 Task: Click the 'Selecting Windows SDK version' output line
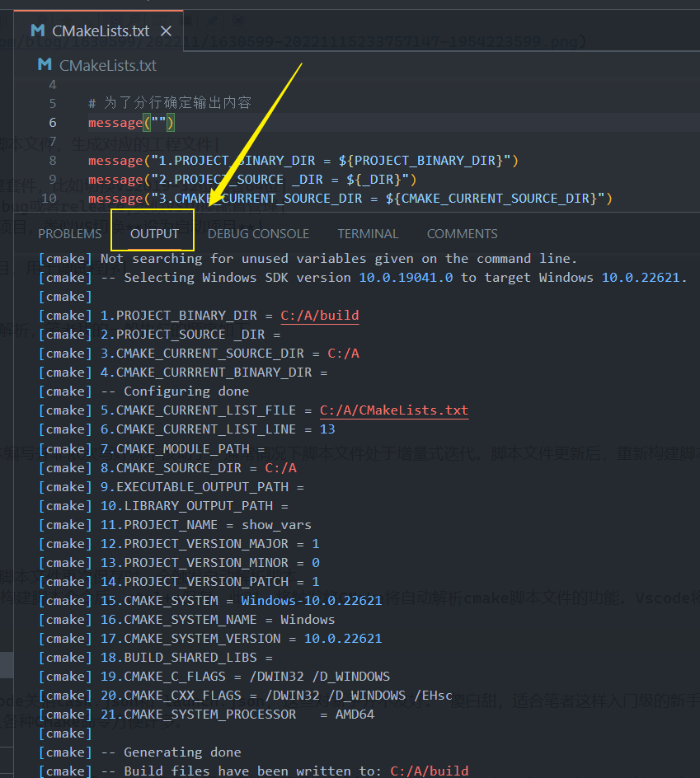[363, 278]
